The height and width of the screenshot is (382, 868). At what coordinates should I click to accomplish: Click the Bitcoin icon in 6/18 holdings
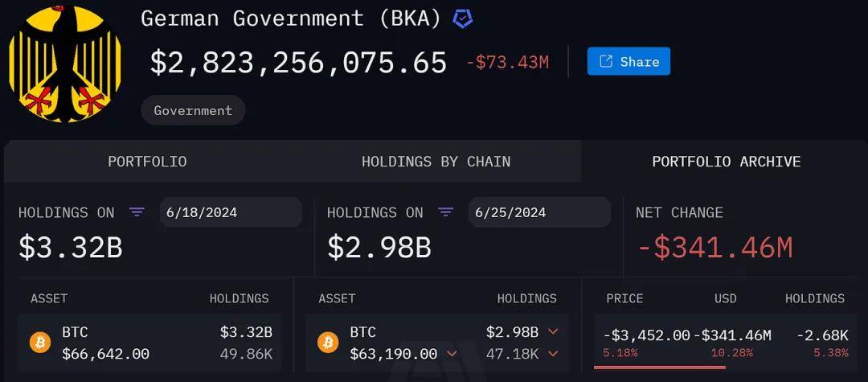[40, 343]
